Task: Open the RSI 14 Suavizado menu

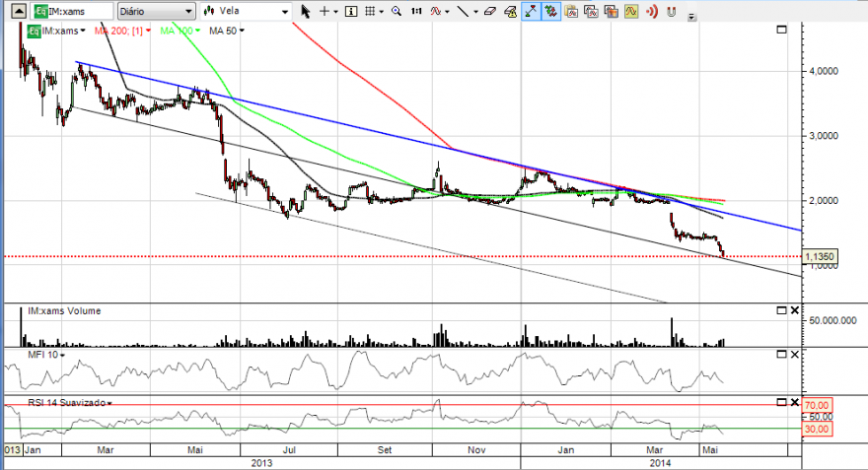Action: coord(70,403)
